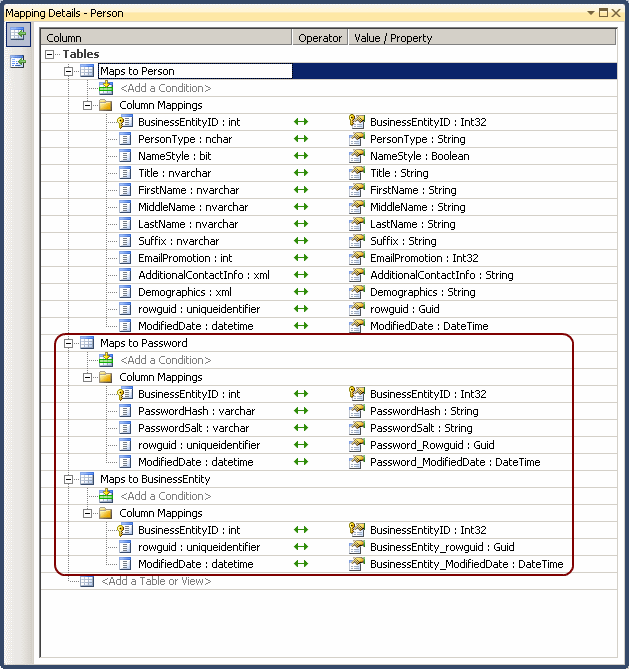Image resolution: width=629 pixels, height=669 pixels.
Task: Select the Password_ModifiedDate : DateTime property value
Action: coord(455,462)
